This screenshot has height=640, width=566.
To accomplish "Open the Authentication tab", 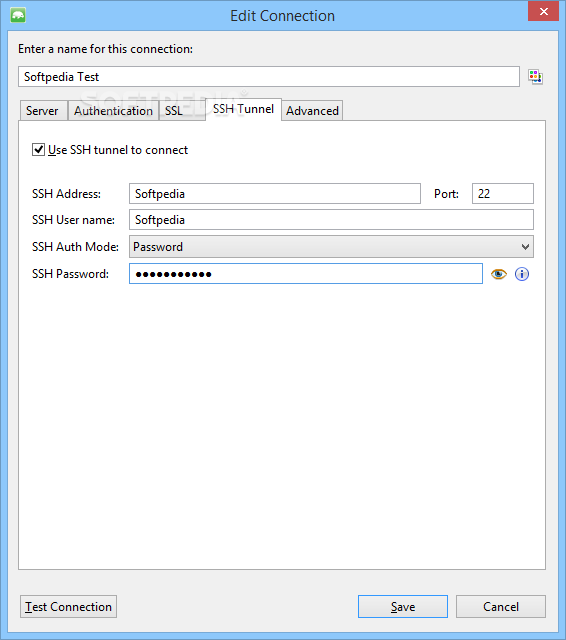I will 113,111.
